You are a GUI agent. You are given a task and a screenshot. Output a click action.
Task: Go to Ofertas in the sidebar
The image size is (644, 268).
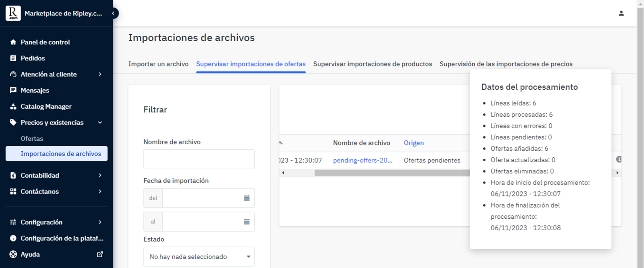[32, 138]
